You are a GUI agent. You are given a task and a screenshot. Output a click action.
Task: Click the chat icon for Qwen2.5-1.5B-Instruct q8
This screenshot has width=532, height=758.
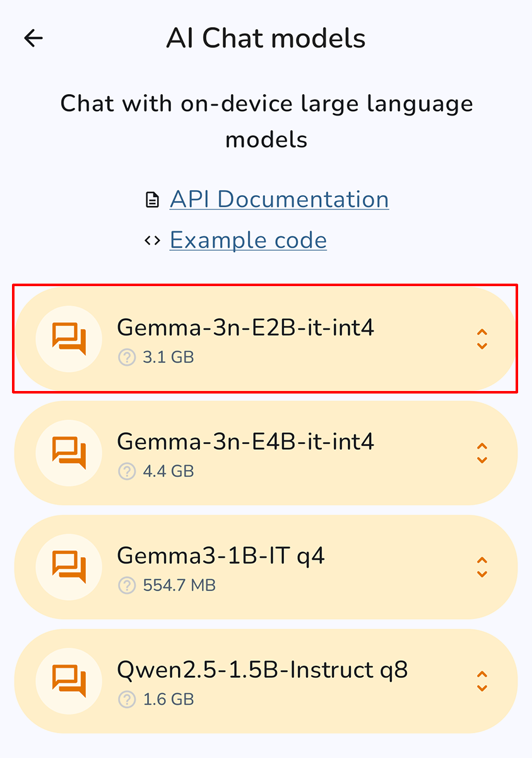[68, 681]
